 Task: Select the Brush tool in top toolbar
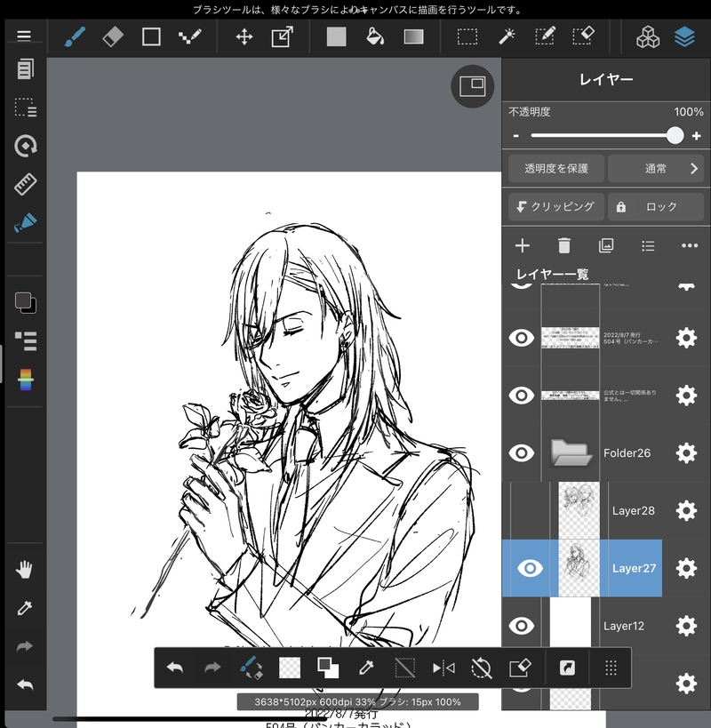click(75, 36)
